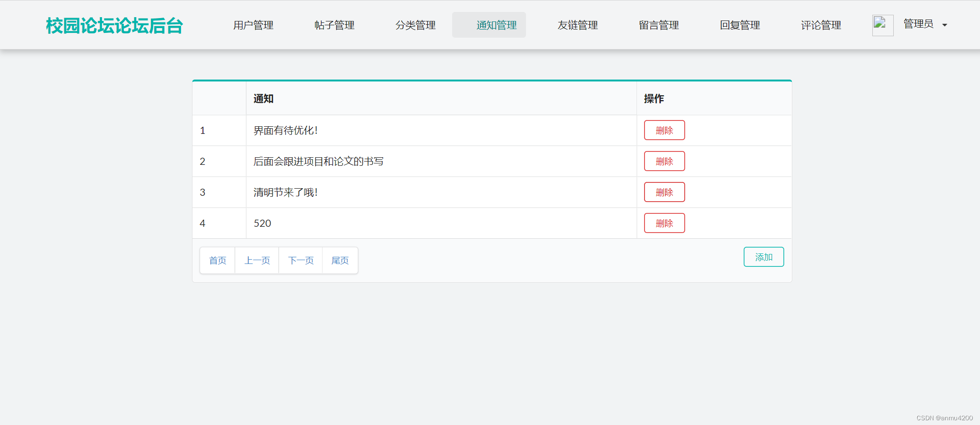Viewport: 980px width, 425px height.
Task: Delete the notice 后面会跟进项目和论文的书写
Action: point(664,161)
